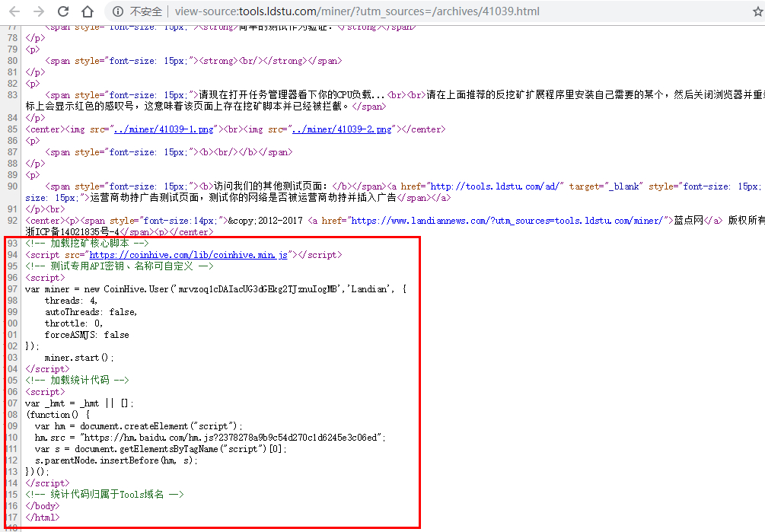Go forward to the next page
Screen dimensions: 765x532
tap(39, 11)
